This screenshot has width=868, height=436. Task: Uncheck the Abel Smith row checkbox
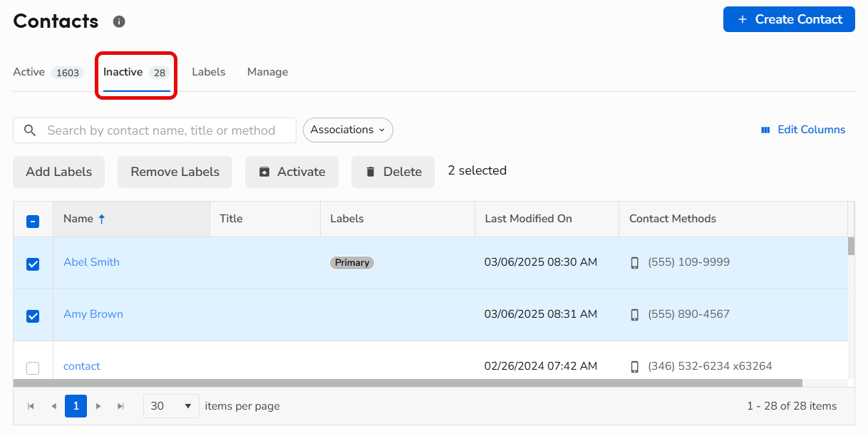(x=33, y=264)
